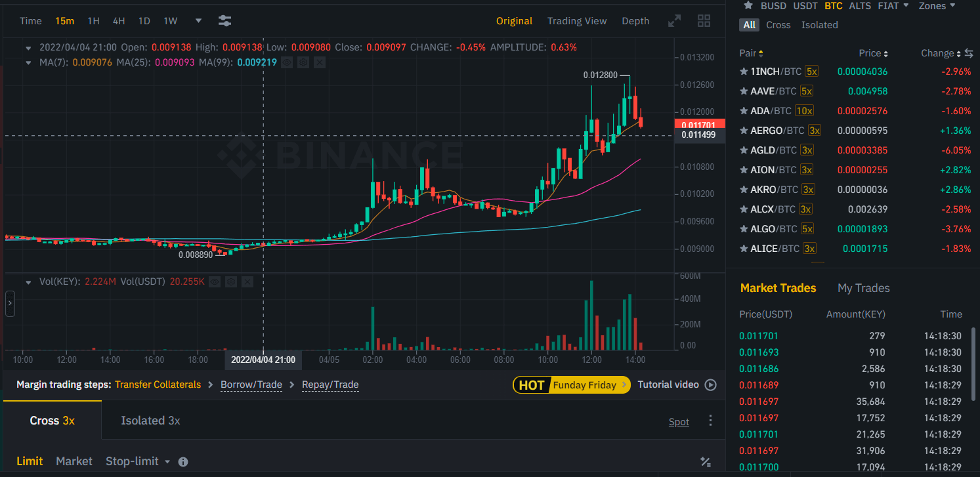This screenshot has width=980, height=477.
Task: Favorite the ALICE/BTC pair star
Action: pyautogui.click(x=744, y=249)
